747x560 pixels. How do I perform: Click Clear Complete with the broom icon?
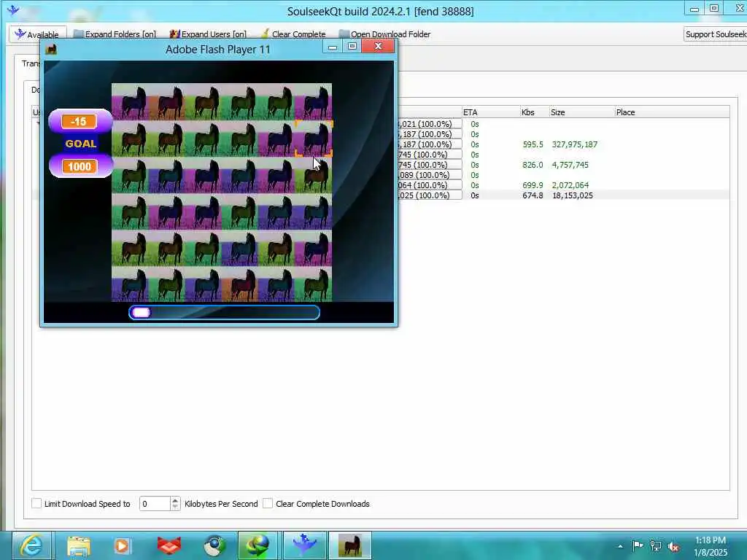[x=293, y=34]
